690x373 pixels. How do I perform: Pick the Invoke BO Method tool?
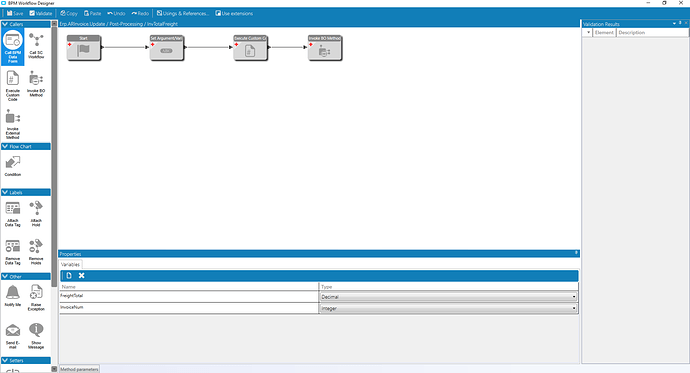click(36, 84)
